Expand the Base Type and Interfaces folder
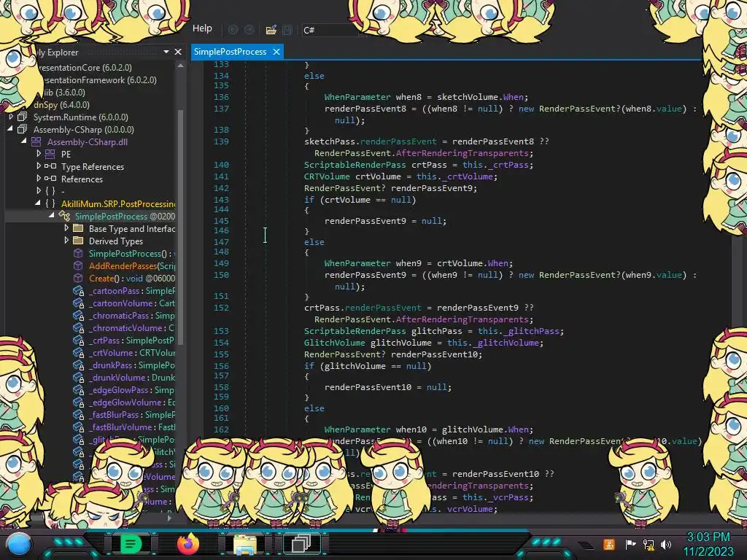 (66, 228)
